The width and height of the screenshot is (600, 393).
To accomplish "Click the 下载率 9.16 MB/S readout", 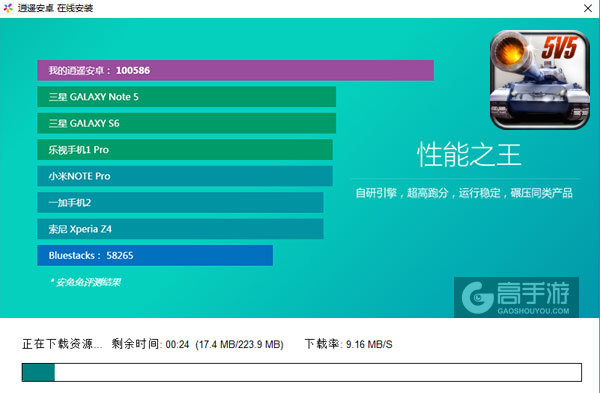I will [349, 344].
